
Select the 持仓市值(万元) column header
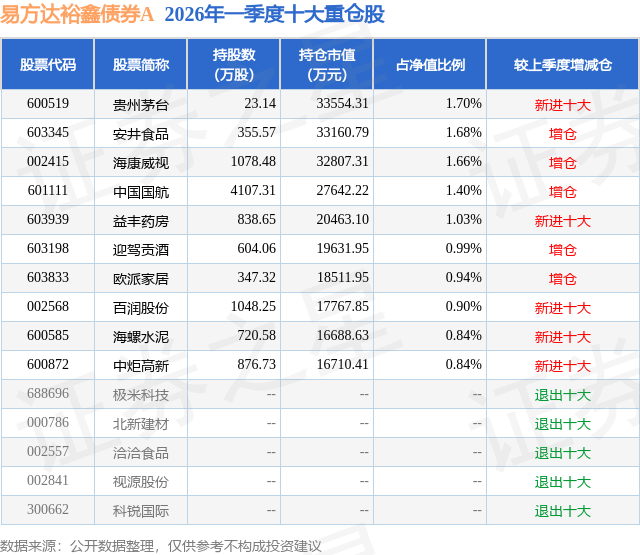(x=327, y=64)
